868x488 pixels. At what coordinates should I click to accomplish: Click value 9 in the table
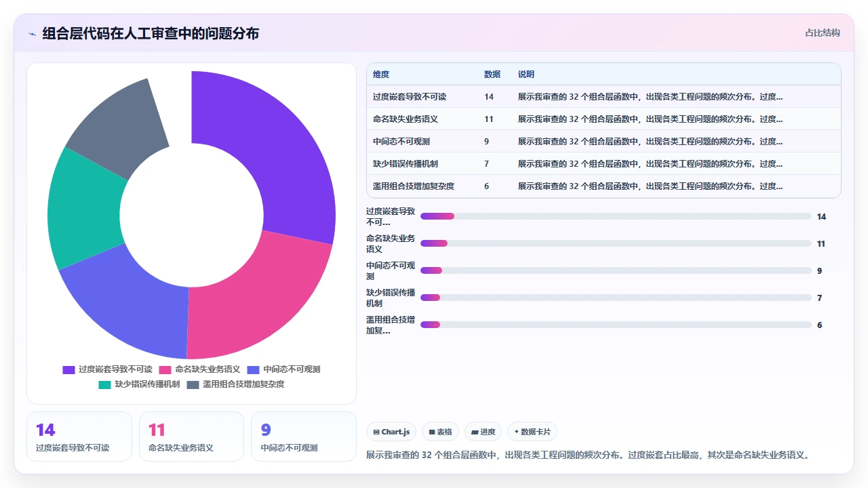pyautogui.click(x=487, y=142)
